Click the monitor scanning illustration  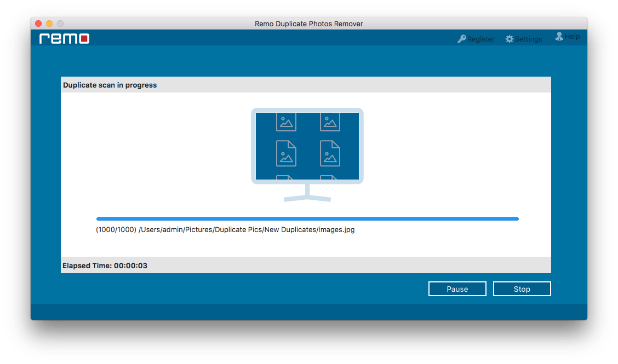pos(307,155)
